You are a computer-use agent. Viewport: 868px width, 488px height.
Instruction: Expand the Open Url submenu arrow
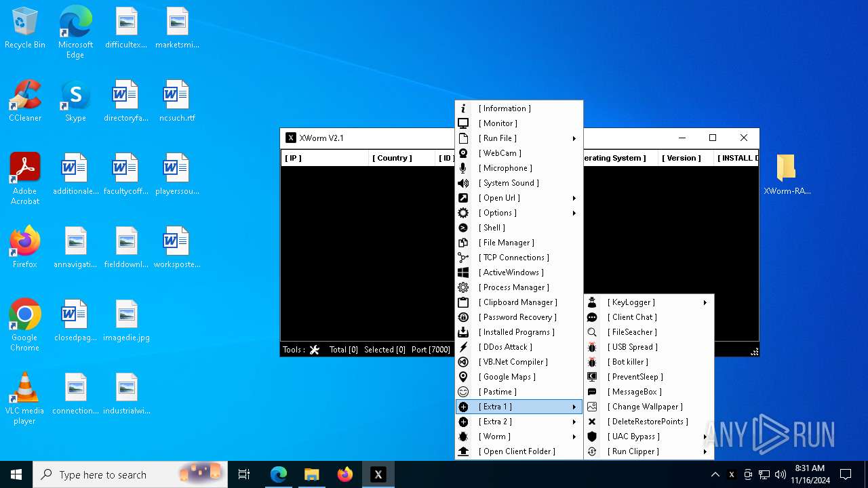pyautogui.click(x=574, y=198)
